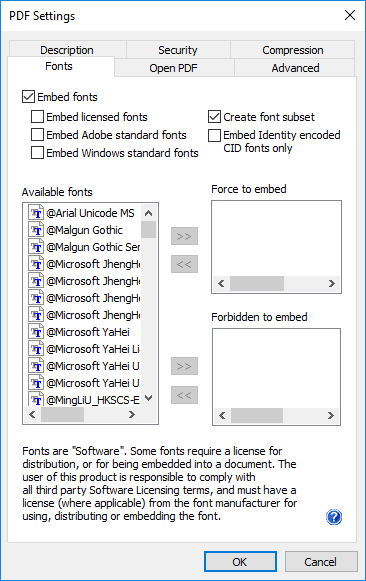Click the Cancel button

coord(321,562)
